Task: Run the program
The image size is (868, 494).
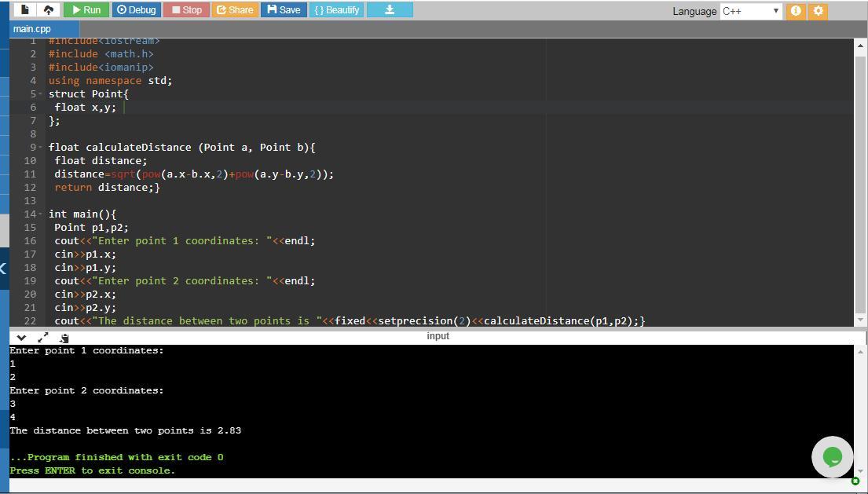Action: [x=86, y=10]
